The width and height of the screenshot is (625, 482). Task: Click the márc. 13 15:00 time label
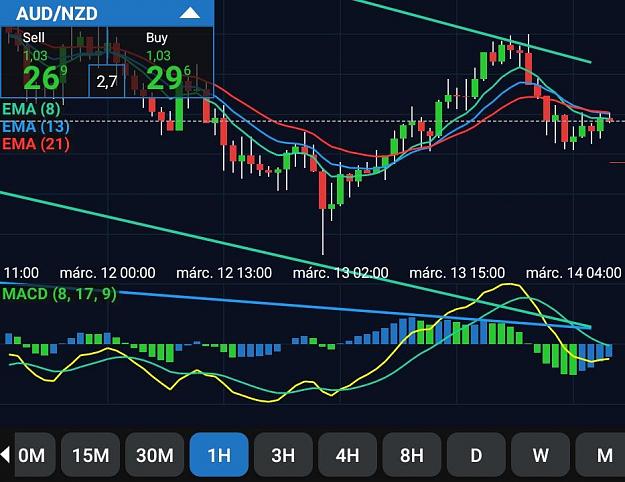tap(457, 273)
